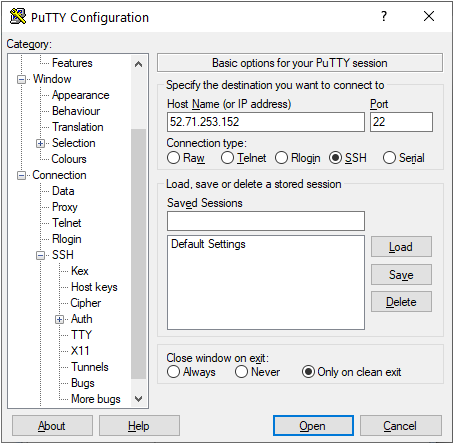Open the TTY settings panel
This screenshot has height=444, width=454.
[x=81, y=335]
